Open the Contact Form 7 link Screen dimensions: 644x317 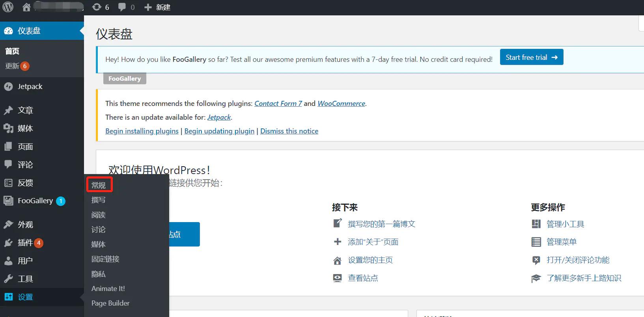pos(278,104)
